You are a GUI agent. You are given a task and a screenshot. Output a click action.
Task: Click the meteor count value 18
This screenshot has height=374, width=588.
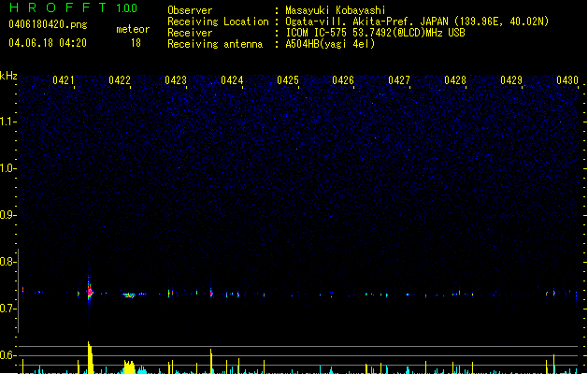coord(136,43)
